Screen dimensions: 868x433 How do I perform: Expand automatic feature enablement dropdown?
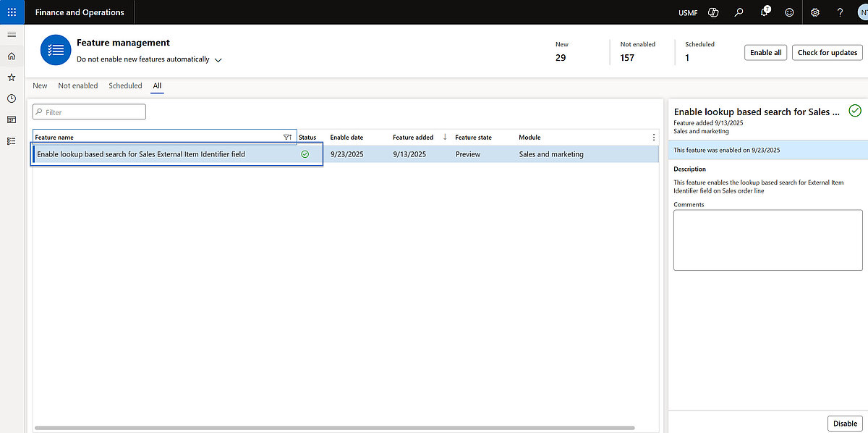218,60
